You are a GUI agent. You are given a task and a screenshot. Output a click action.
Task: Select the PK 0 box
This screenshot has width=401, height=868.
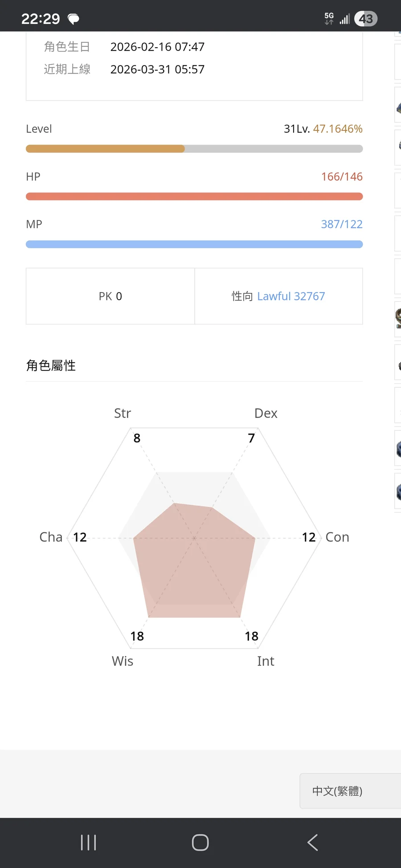[110, 296]
